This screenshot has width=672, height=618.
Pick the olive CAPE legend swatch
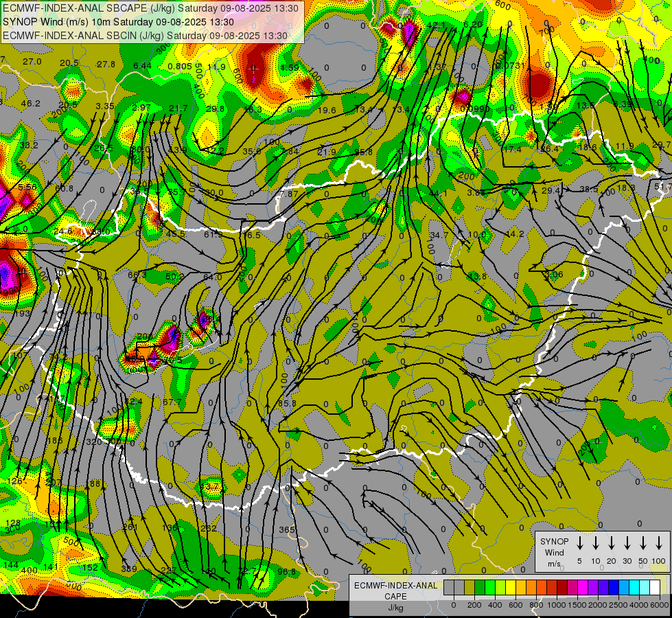[x=470, y=588]
